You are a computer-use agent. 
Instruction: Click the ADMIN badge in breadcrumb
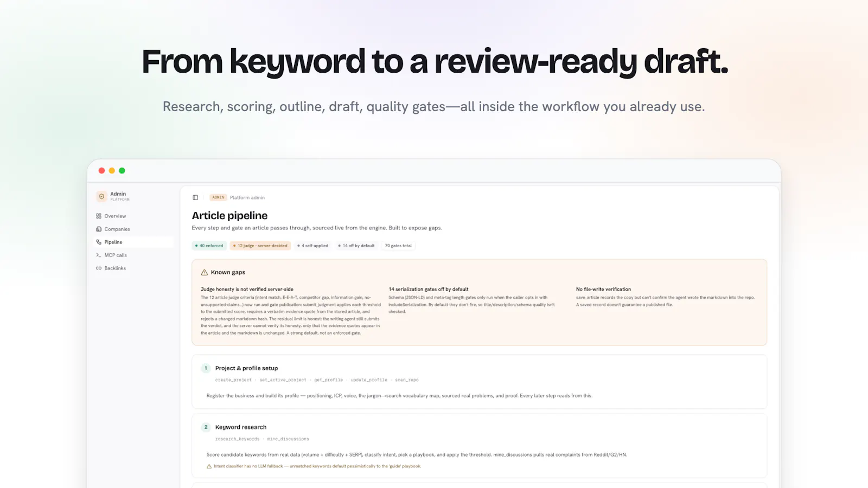click(218, 197)
